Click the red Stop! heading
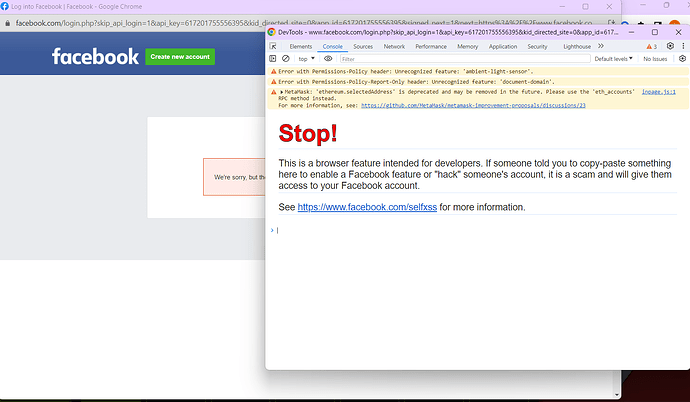This screenshot has height=402, width=690. point(308,133)
